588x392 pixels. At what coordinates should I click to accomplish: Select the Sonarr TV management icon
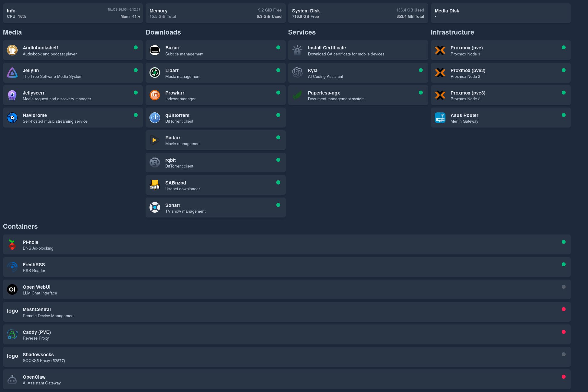coord(155,208)
